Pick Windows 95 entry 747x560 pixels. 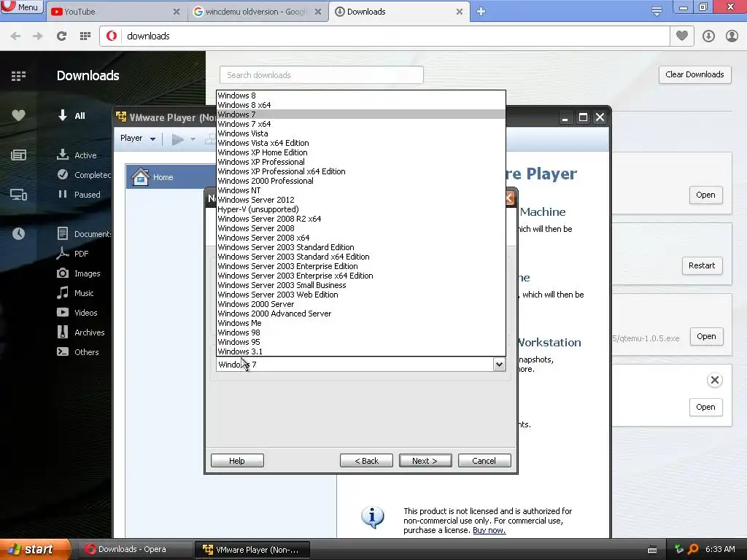(360, 342)
